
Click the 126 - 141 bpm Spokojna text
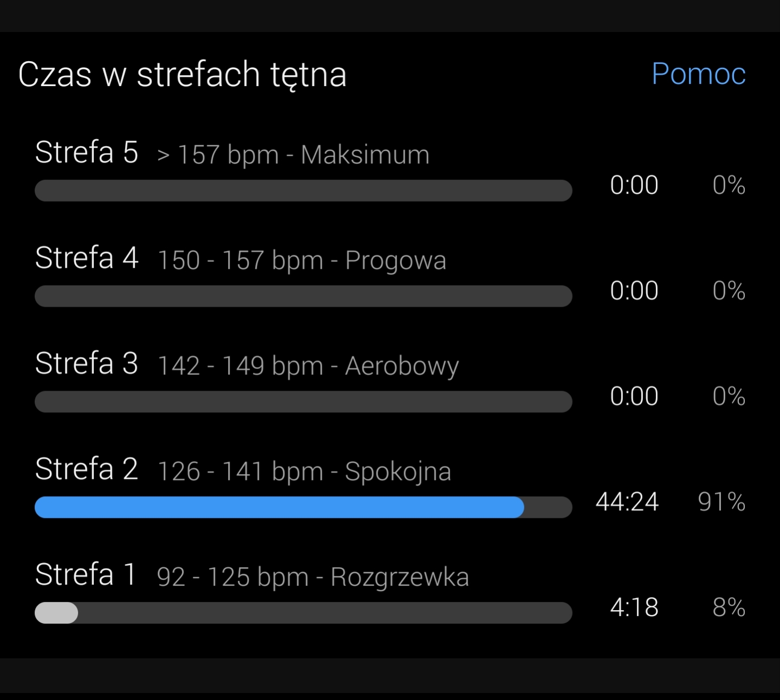click(304, 471)
